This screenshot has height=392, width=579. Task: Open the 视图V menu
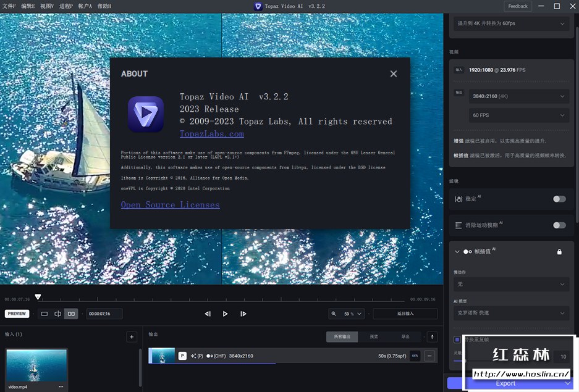click(47, 6)
